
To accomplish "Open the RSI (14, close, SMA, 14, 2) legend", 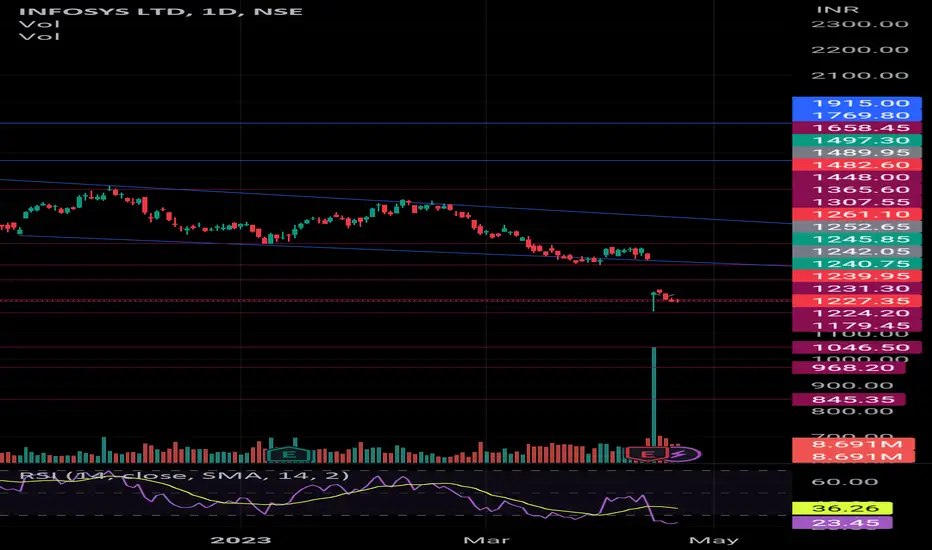I will pyautogui.click(x=184, y=476).
